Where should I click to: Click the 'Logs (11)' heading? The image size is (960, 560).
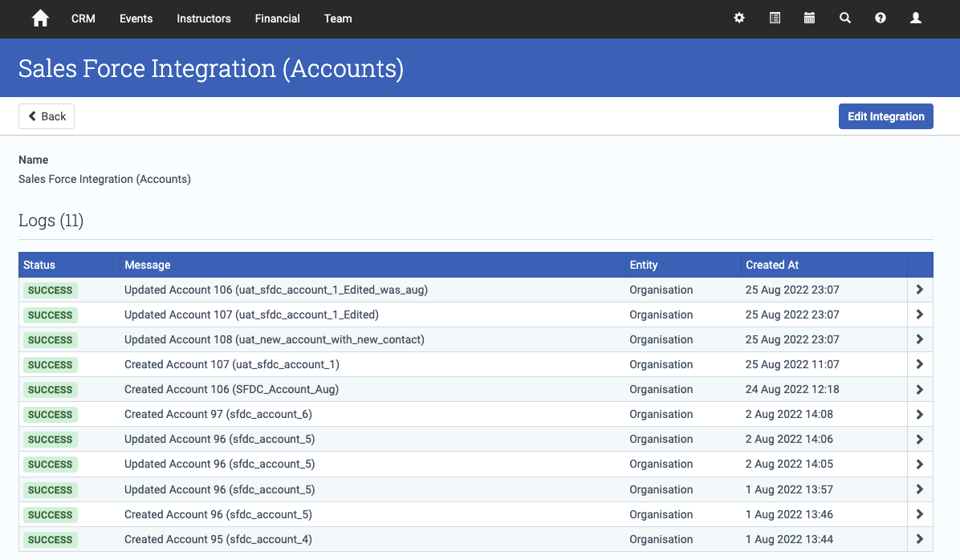click(51, 221)
